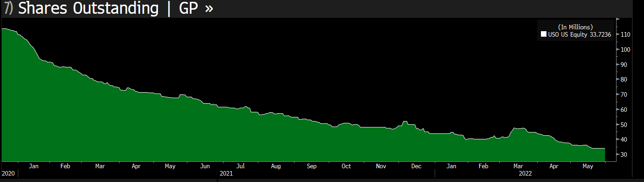Click the 2021 year label
This screenshot has height=182, width=644.
(226, 174)
